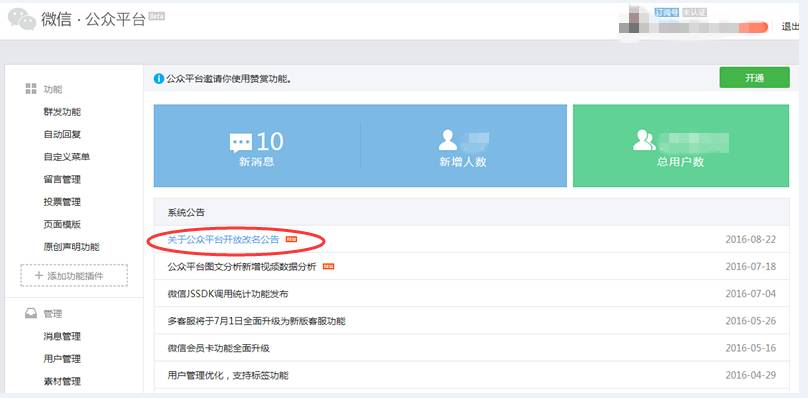
Task: Click the WeChat logo icon
Action: pyautogui.click(x=22, y=19)
